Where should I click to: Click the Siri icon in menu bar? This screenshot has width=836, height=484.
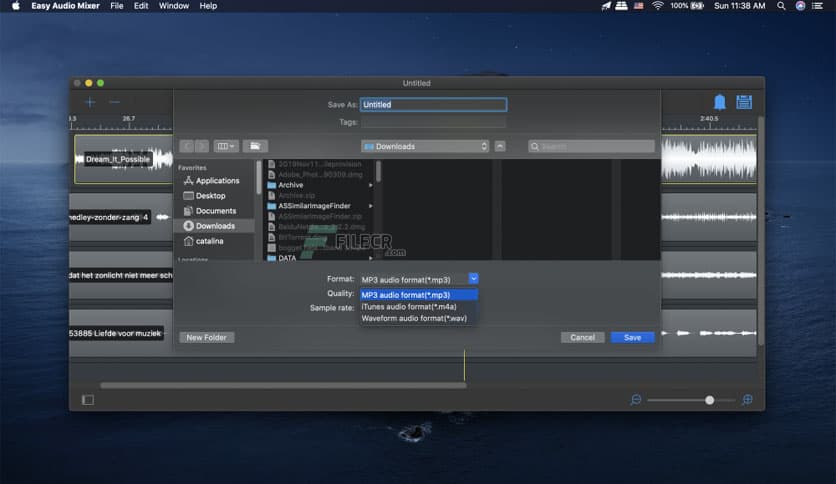pos(800,6)
